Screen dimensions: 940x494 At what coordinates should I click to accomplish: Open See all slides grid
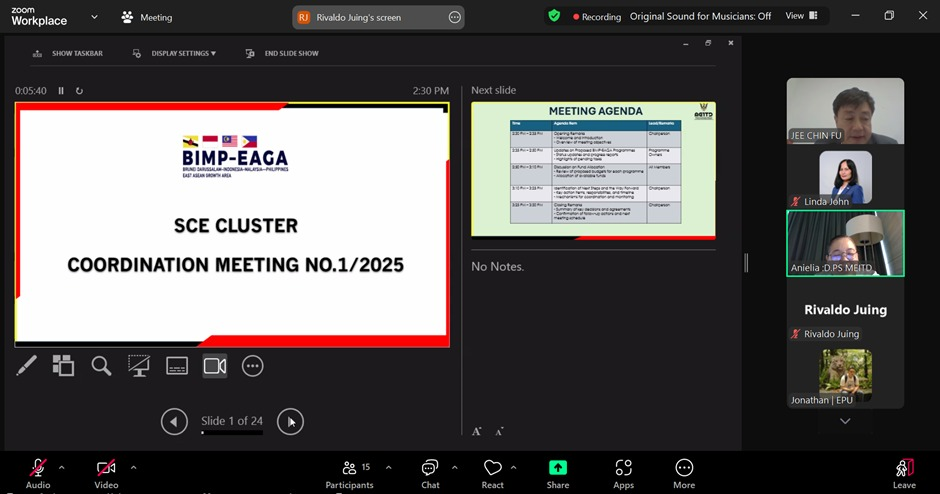63,366
